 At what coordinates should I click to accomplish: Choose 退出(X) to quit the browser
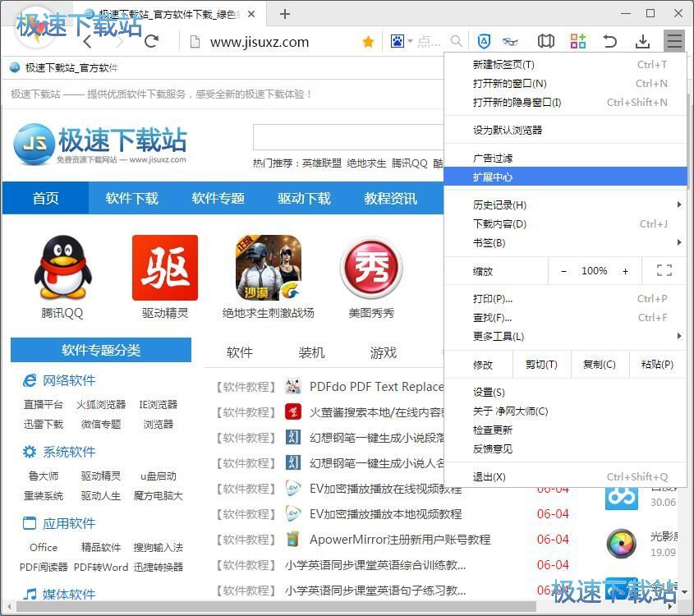pyautogui.click(x=565, y=476)
